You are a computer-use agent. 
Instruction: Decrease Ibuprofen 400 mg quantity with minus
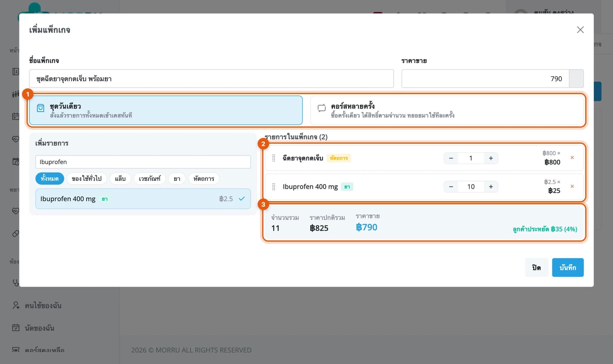point(451,187)
